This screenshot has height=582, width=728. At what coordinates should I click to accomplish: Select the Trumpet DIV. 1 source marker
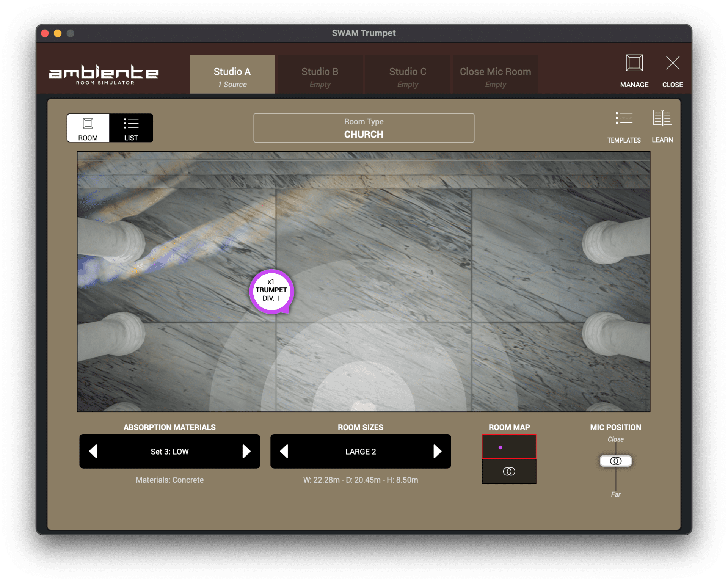point(271,291)
